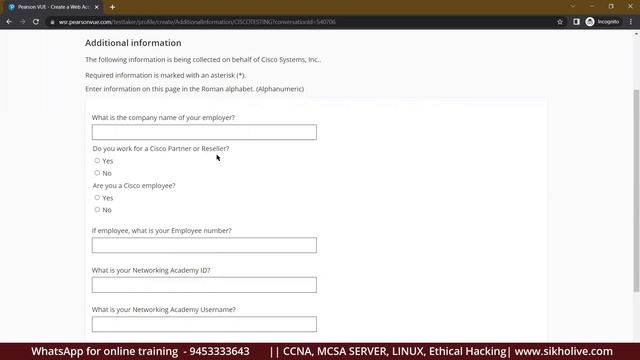Click "Do you work for a Cisco Partner" question
Screen dimensions: 640x360
pyautogui.click(x=161, y=149)
